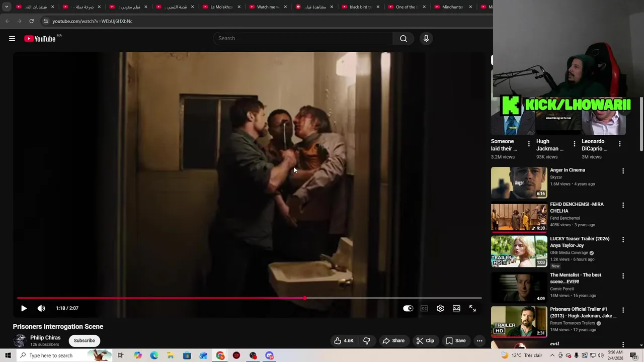Share the Prisoners Interrogation Scene video

pyautogui.click(x=393, y=341)
